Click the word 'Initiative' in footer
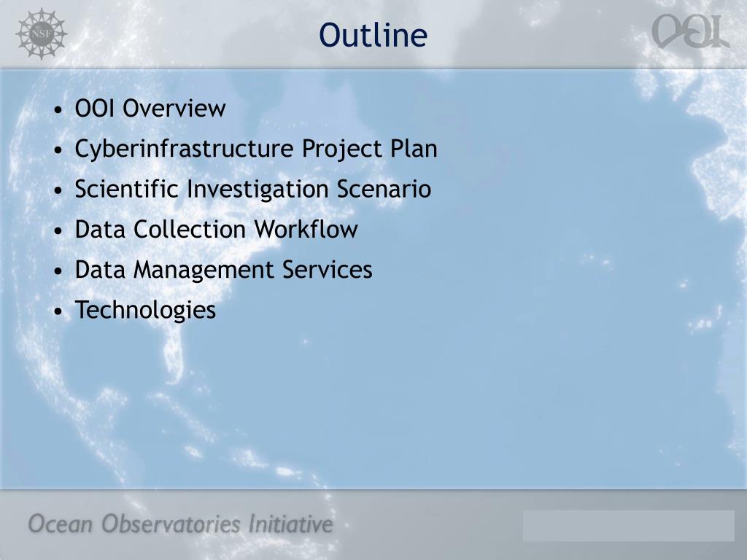The image size is (747, 560). [x=290, y=524]
